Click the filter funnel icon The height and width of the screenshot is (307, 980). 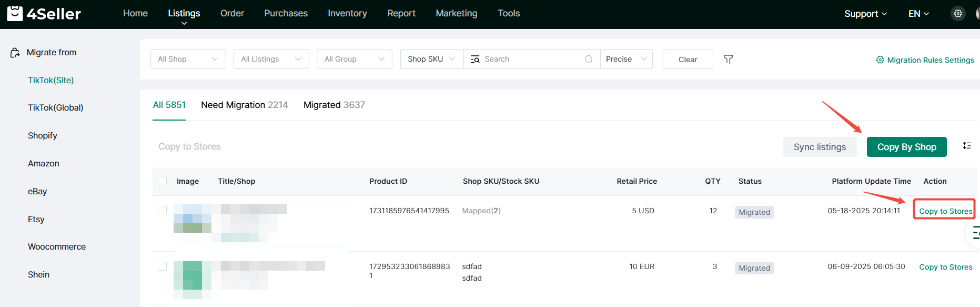point(728,59)
